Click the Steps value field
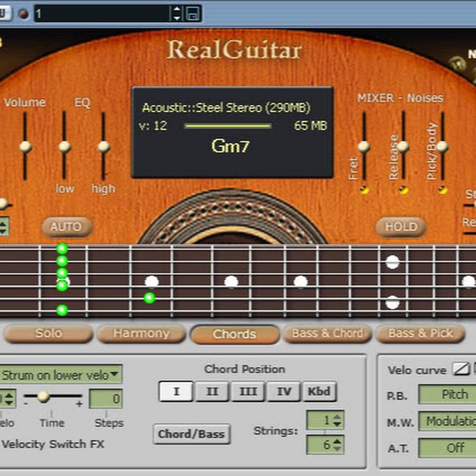The image size is (476, 476). tap(106, 399)
